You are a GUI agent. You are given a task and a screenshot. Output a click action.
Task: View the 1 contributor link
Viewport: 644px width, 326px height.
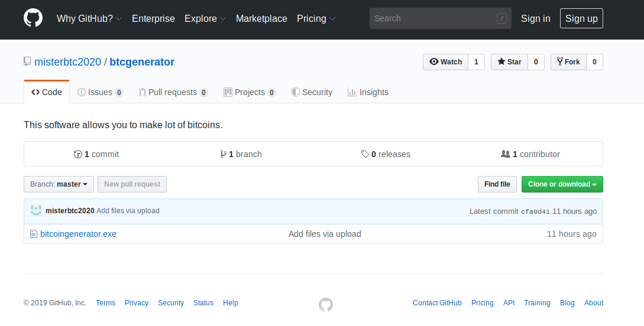point(530,154)
